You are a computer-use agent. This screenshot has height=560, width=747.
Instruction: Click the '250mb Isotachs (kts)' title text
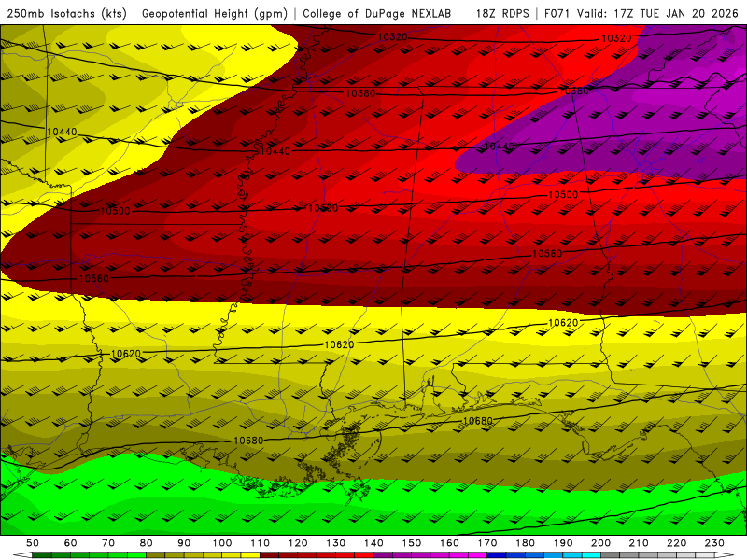(x=66, y=13)
